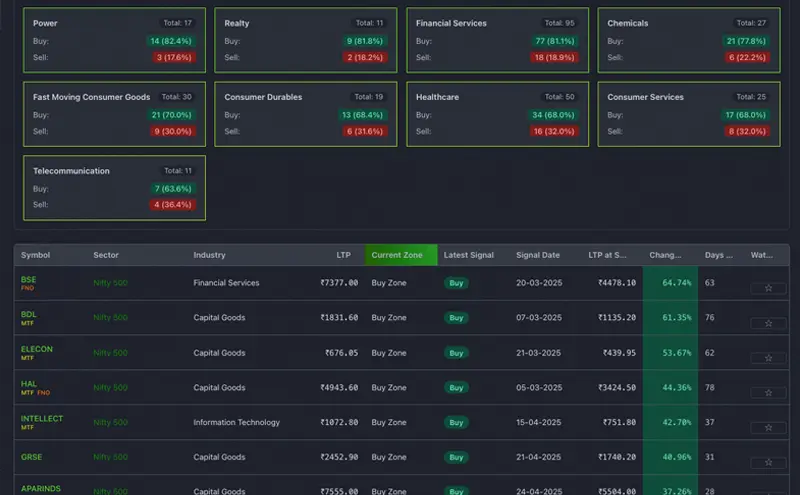
Task: Open the INTELLECT symbol link
Action: (x=42, y=418)
